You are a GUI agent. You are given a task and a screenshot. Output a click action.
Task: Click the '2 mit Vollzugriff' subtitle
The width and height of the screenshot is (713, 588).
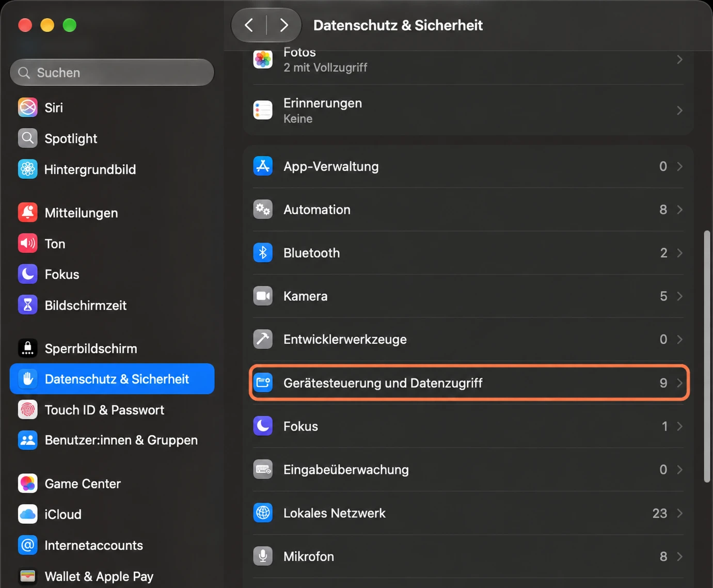tap(325, 68)
